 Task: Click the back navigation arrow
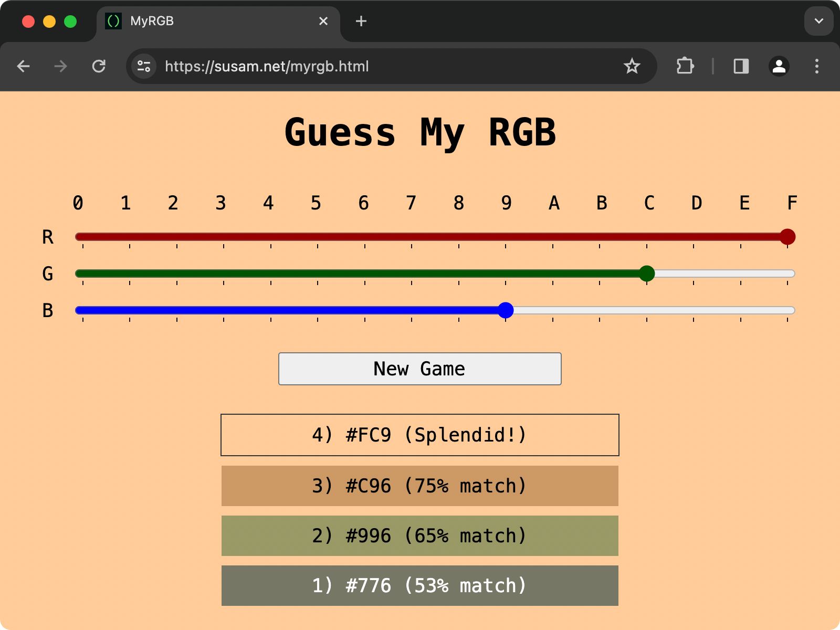23,66
